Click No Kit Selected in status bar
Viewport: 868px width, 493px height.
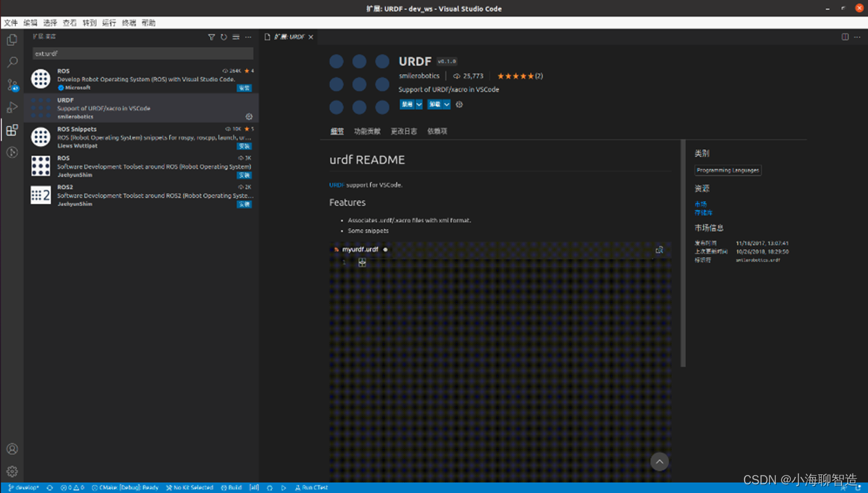pos(189,488)
